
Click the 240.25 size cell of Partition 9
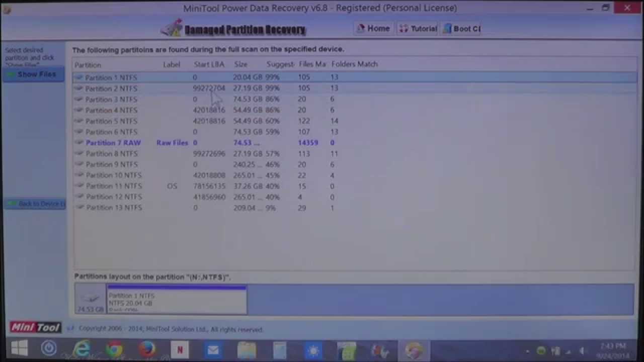(x=248, y=164)
